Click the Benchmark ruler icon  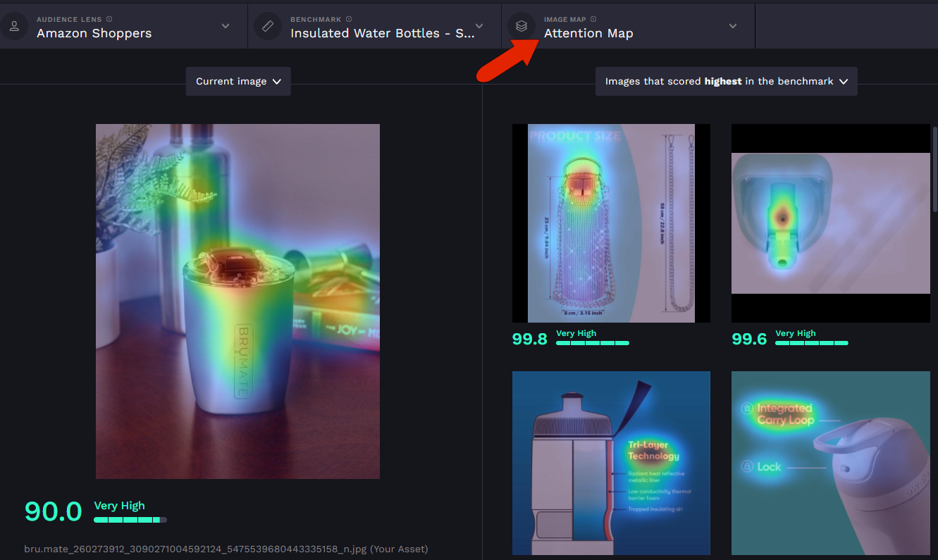[268, 26]
